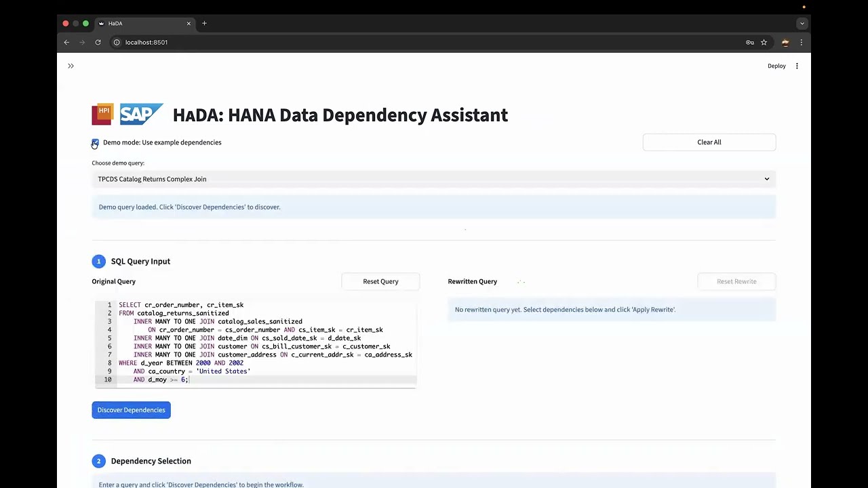Image resolution: width=868 pixels, height=488 pixels.
Task: Click the 'Demo query loaded' info message
Action: click(x=433, y=207)
